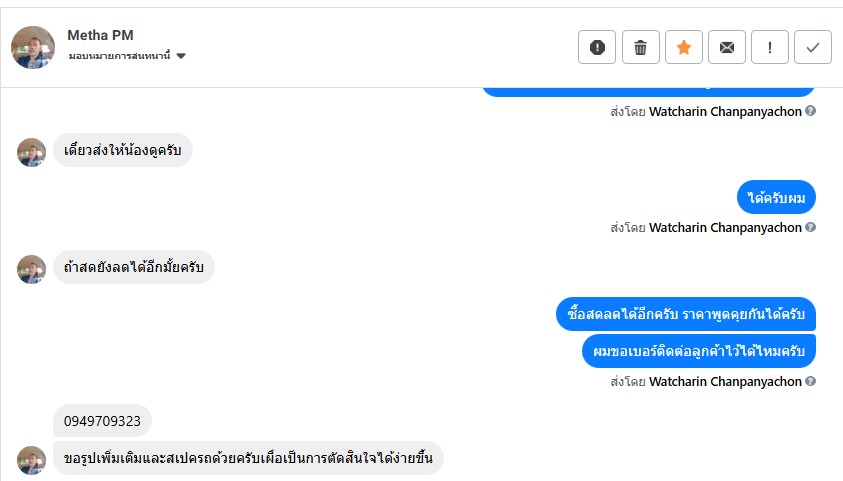Screen dimensions: 843x481
Task: Mark conversation done with checkmark icon
Action: coord(813,47)
